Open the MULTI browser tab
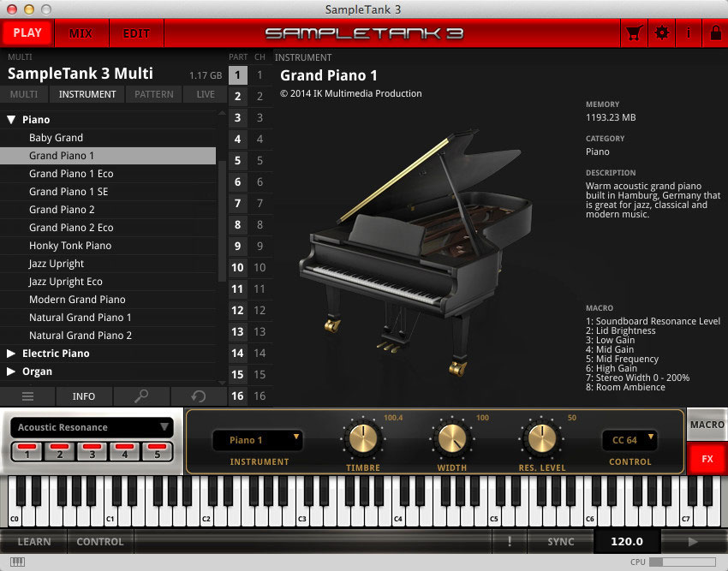Viewport: 728px width, 571px height. (24, 94)
